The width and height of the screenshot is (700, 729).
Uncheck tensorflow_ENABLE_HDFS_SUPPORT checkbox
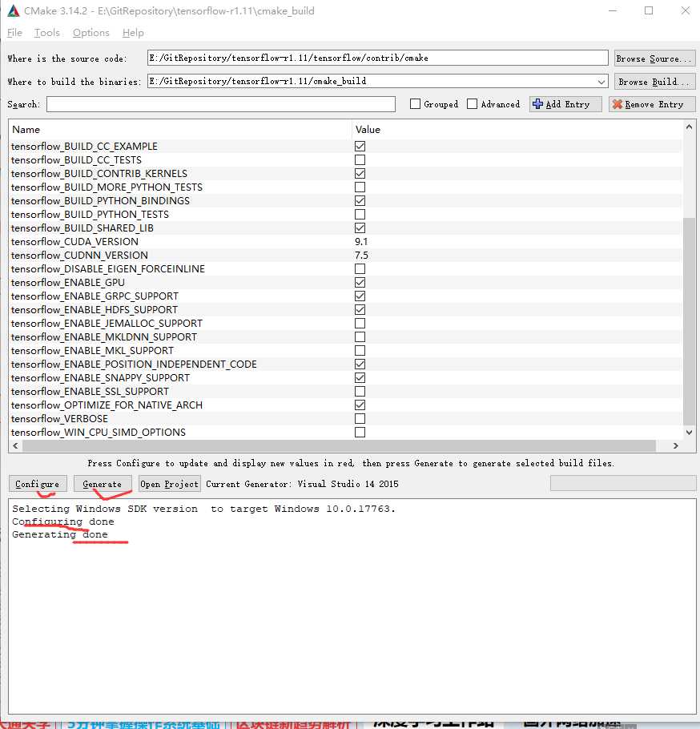coord(360,310)
